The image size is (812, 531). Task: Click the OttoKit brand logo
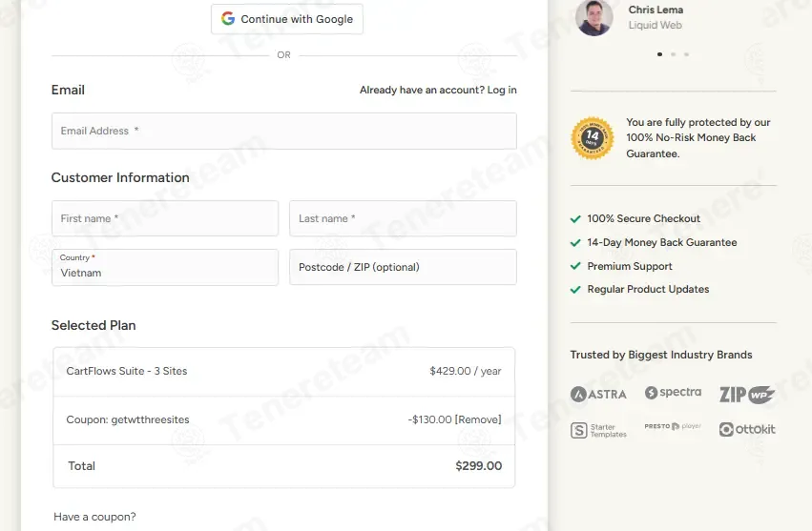(747, 430)
